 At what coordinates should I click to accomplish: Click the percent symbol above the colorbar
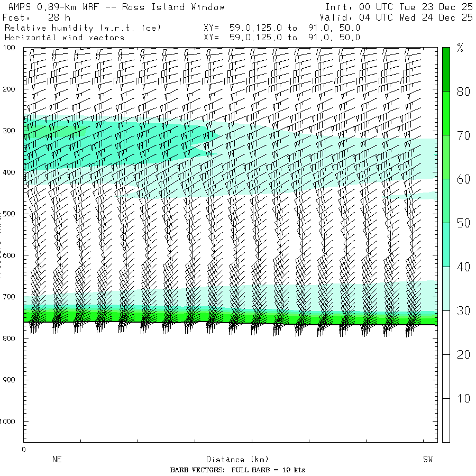pos(460,49)
